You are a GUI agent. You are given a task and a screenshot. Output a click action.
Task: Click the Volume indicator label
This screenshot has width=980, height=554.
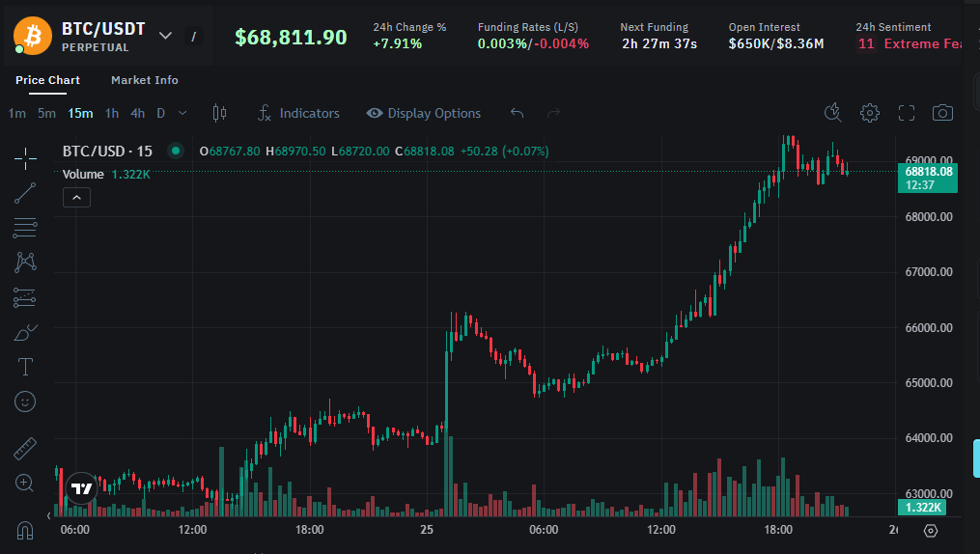point(83,175)
